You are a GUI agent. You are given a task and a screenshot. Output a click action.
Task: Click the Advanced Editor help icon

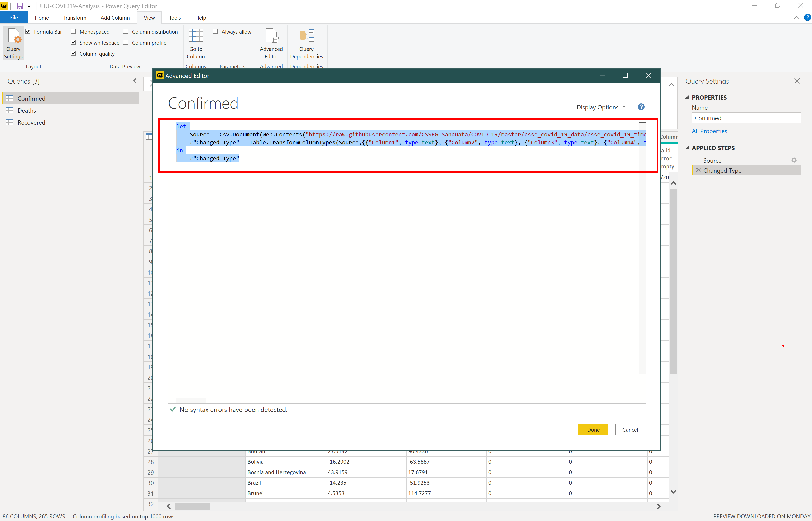coord(641,107)
